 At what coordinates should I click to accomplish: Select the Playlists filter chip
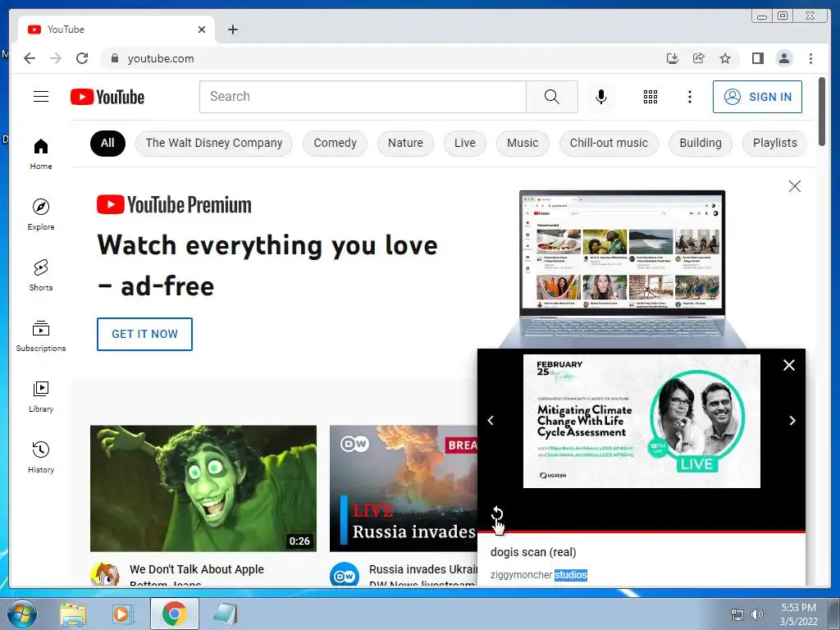[774, 143]
